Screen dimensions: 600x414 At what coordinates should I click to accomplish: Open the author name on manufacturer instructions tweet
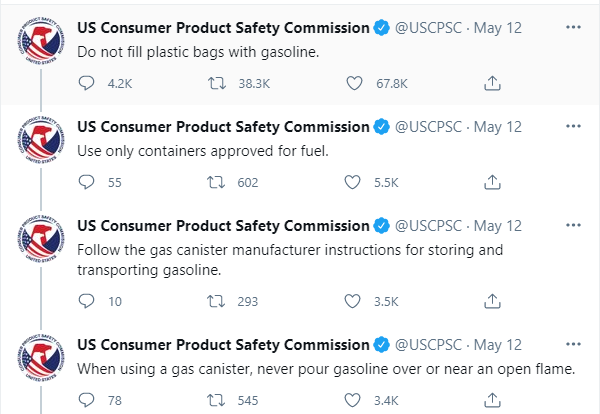(x=223, y=226)
